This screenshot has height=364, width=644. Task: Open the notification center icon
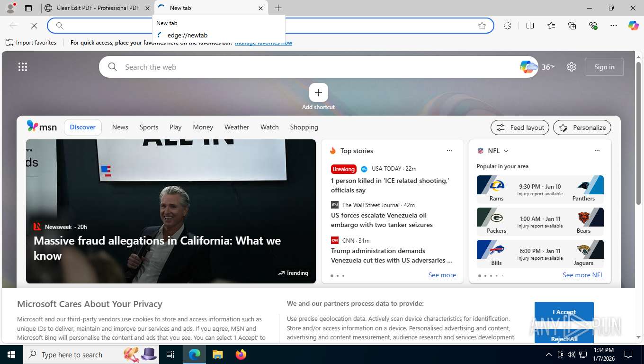click(x=628, y=355)
